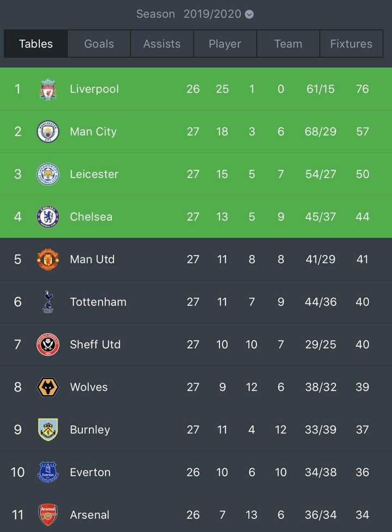Switch to the Player tab

coord(225,44)
